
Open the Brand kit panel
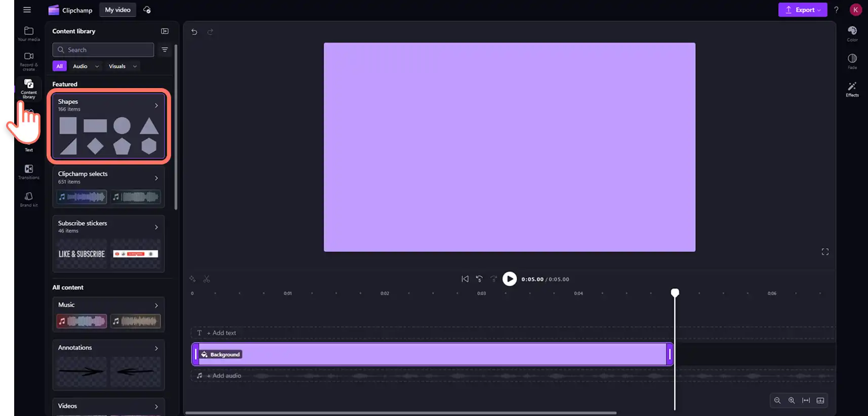(x=29, y=199)
